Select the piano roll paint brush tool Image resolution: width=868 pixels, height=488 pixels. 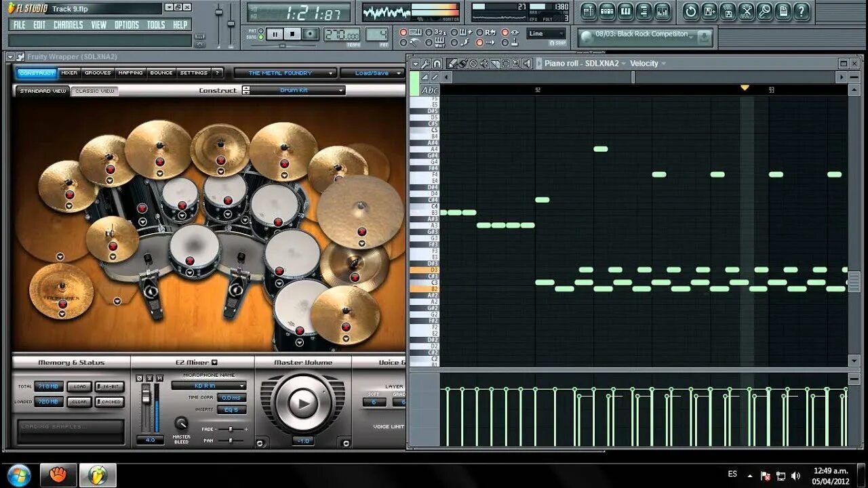pos(462,64)
